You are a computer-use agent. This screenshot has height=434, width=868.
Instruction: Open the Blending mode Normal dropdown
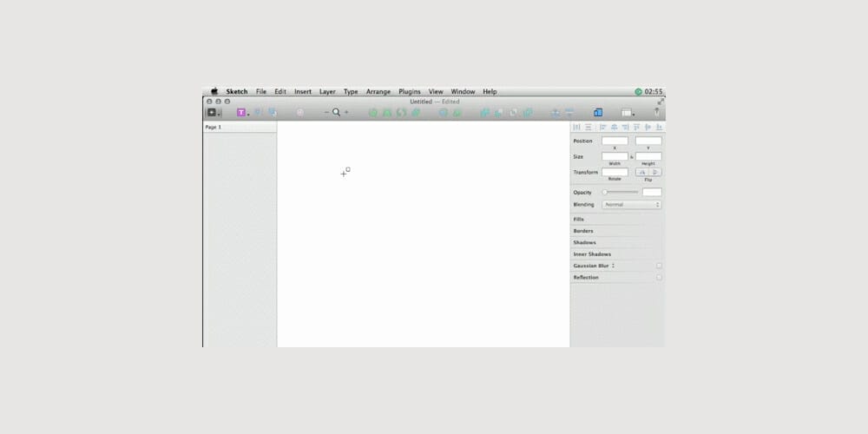pos(632,205)
